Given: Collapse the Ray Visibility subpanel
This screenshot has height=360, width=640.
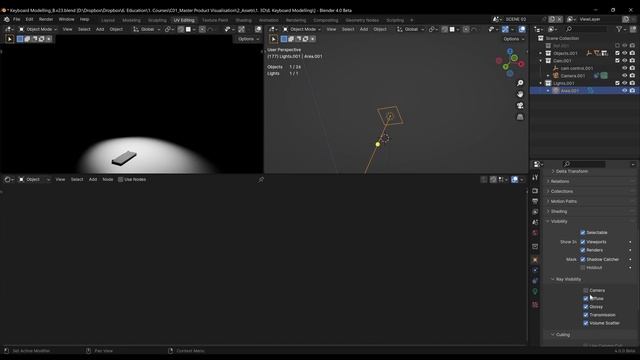Looking at the screenshot, I should pyautogui.click(x=568, y=279).
